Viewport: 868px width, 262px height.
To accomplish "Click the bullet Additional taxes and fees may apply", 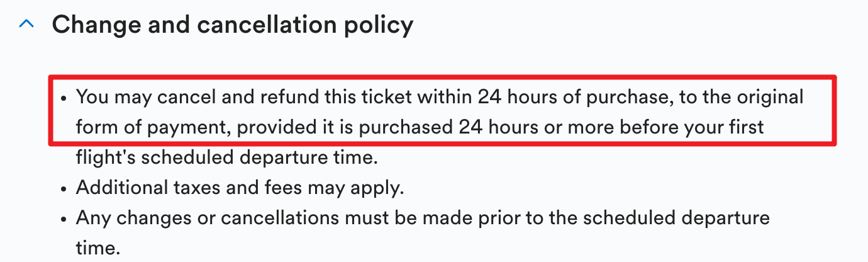I will pos(240,188).
